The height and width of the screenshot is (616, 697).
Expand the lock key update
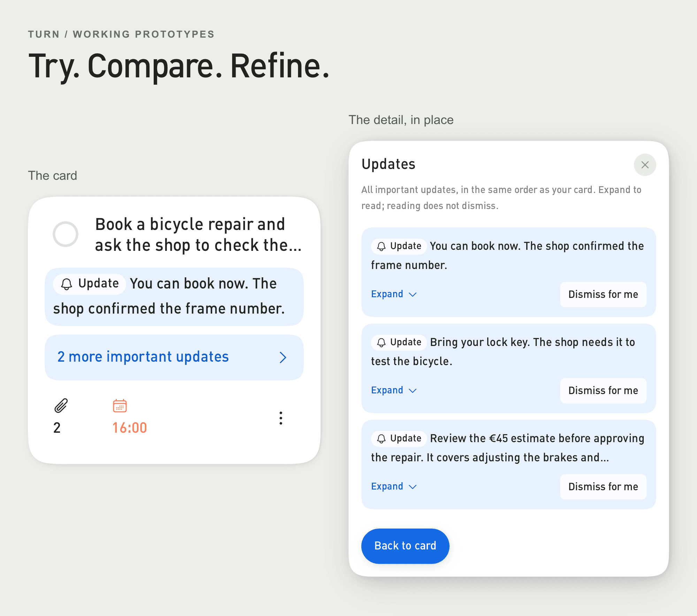pyautogui.click(x=394, y=391)
